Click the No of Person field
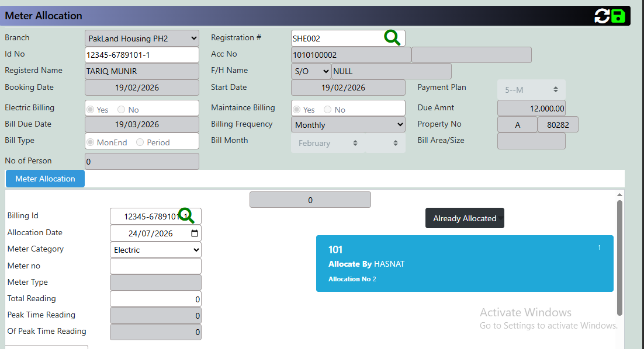The image size is (644, 349). point(142,161)
